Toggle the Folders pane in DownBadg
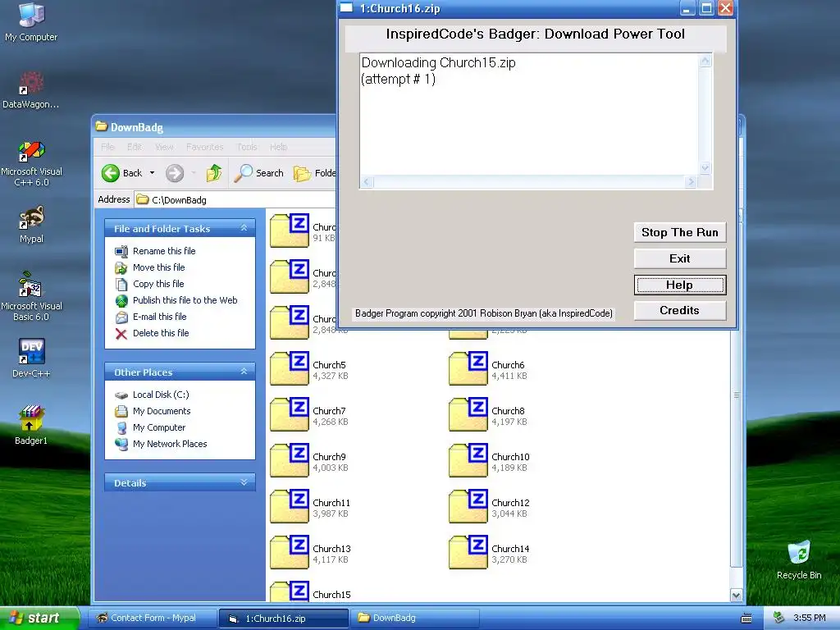 (x=314, y=173)
